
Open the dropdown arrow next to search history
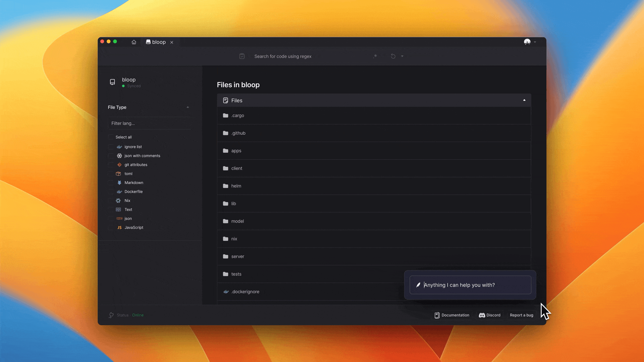pyautogui.click(x=402, y=56)
